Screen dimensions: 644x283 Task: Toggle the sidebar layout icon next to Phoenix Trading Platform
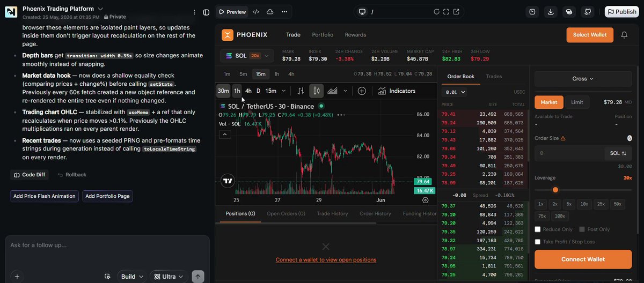coord(206,12)
